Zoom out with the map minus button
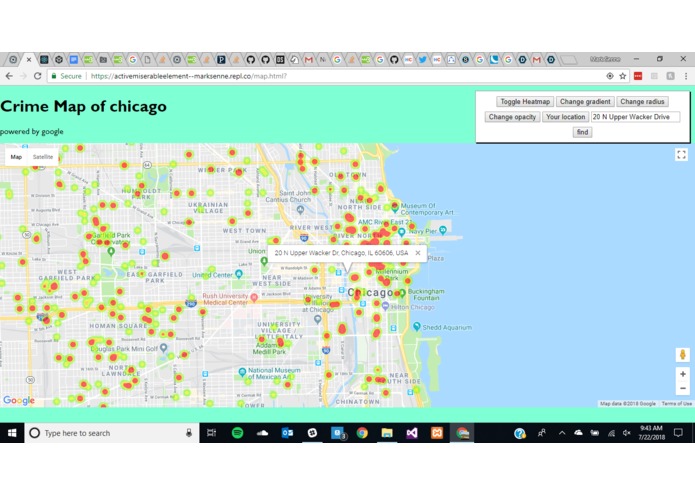 tap(683, 388)
